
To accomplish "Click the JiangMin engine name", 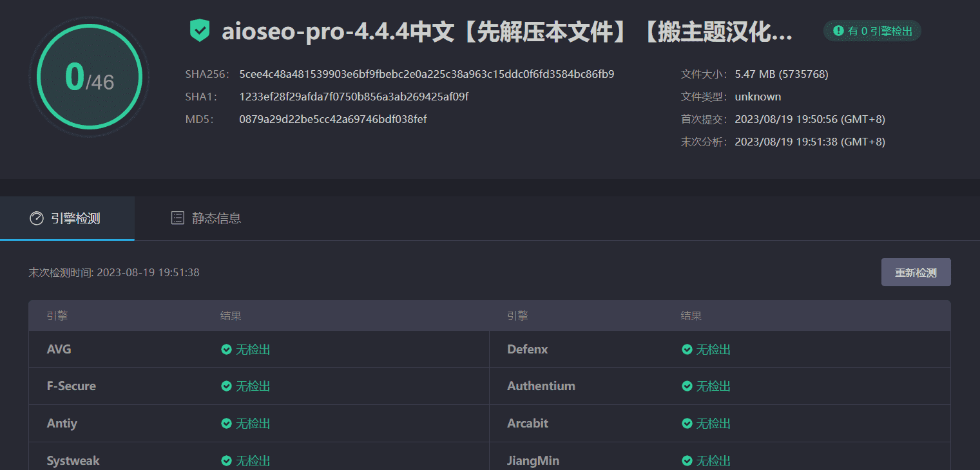I will (533, 461).
